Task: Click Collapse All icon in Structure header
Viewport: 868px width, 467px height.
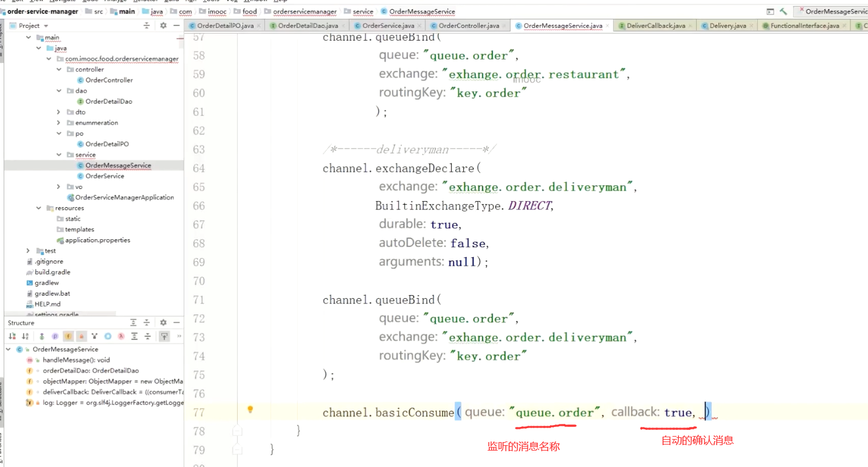Action: point(146,322)
